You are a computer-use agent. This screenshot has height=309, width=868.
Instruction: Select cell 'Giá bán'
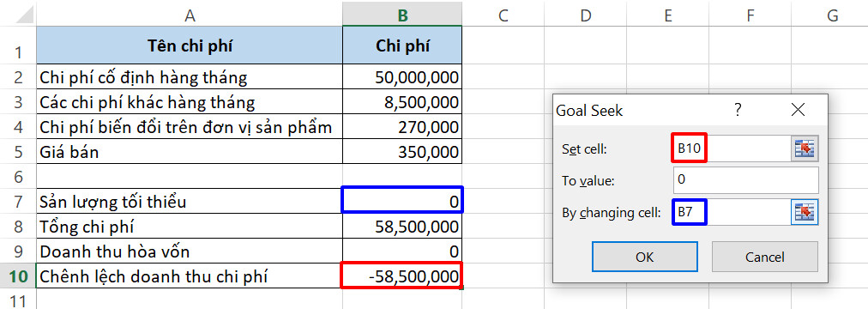click(x=190, y=152)
